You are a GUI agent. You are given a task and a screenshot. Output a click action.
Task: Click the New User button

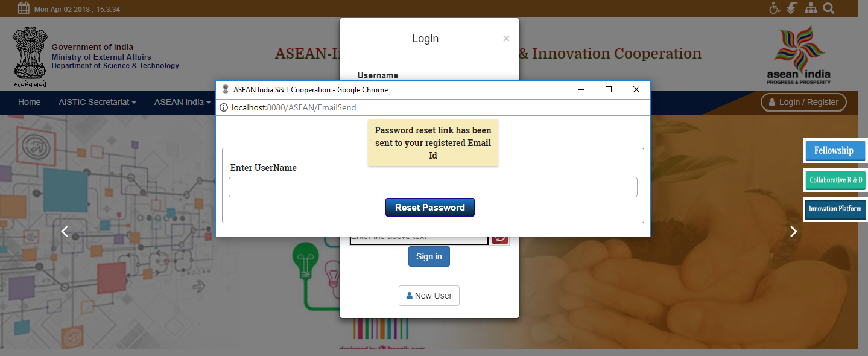[429, 296]
